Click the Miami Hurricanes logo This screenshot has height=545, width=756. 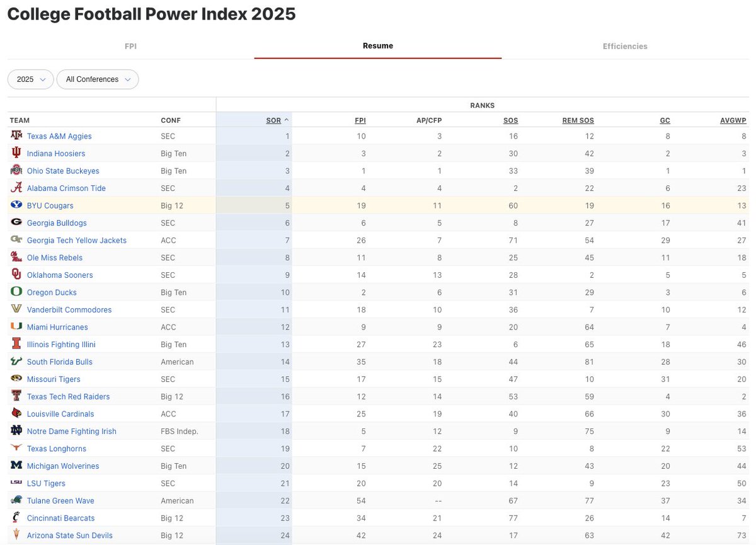16,326
